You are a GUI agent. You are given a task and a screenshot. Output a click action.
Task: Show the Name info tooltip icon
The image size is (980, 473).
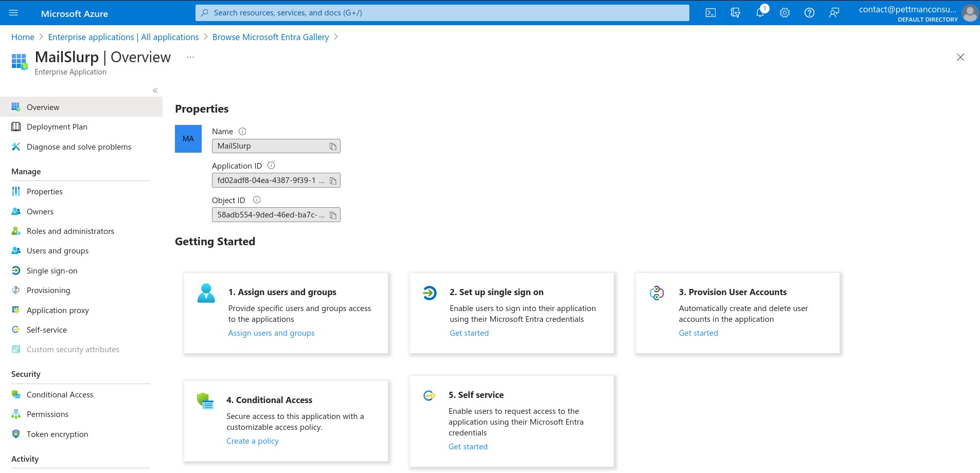[x=242, y=132]
